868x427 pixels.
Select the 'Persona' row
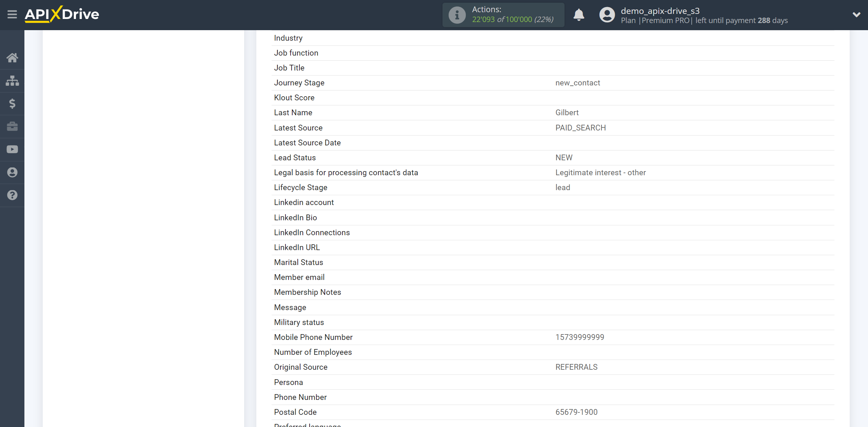coord(553,382)
